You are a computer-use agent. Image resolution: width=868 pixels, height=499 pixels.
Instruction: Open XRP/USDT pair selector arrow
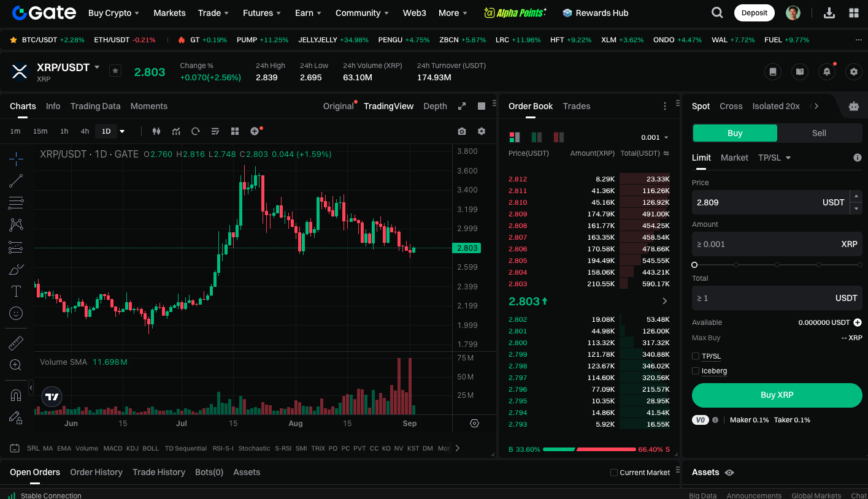coord(97,67)
